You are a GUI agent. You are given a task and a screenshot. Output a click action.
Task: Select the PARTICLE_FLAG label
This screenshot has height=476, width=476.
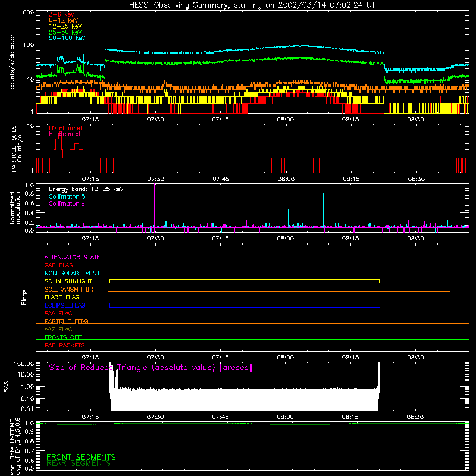click(67, 321)
